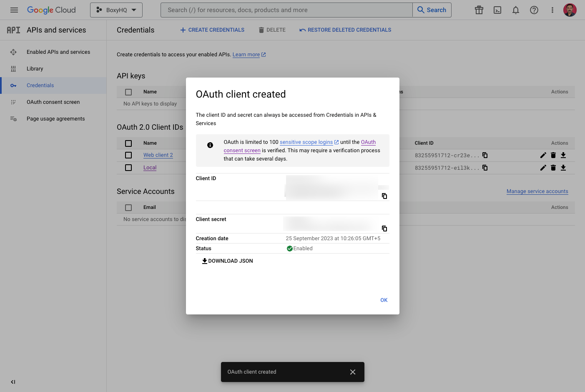This screenshot has height=392, width=585.
Task: Download the Web client 2 credentials file
Action: (563, 155)
